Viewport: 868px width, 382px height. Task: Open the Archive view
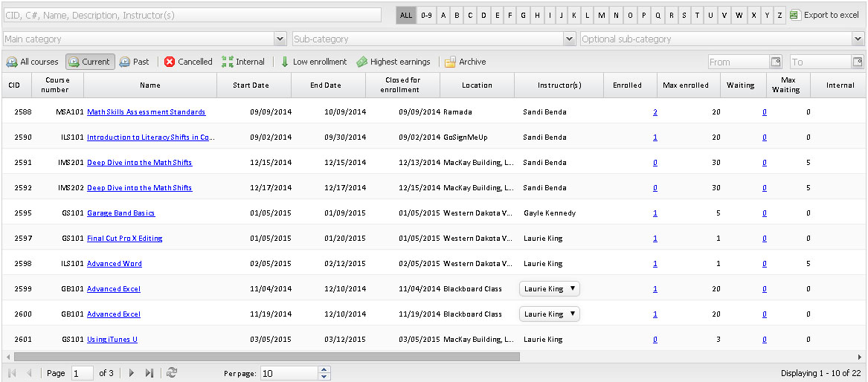tap(466, 62)
